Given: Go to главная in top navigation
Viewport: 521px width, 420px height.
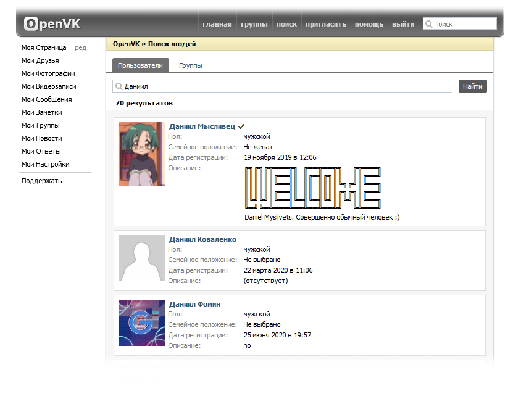Looking at the screenshot, I should click(x=217, y=25).
